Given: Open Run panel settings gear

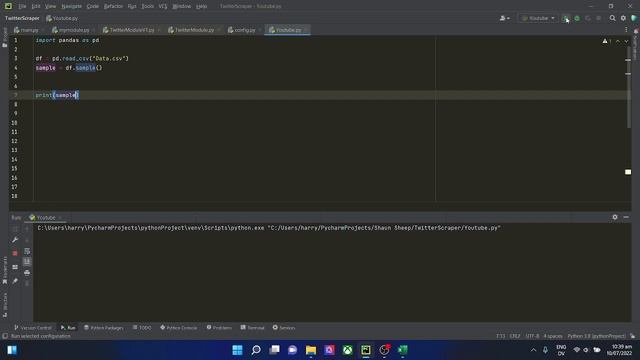Looking at the screenshot, I should click(615, 217).
